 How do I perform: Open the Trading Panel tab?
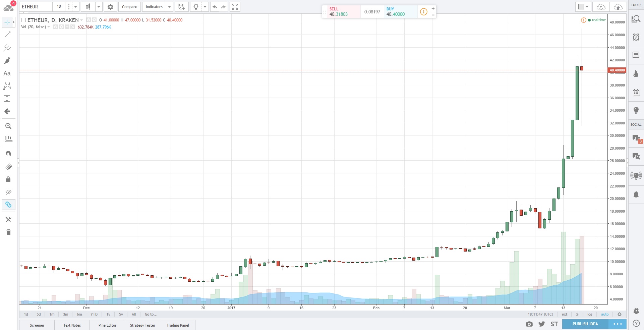point(178,325)
